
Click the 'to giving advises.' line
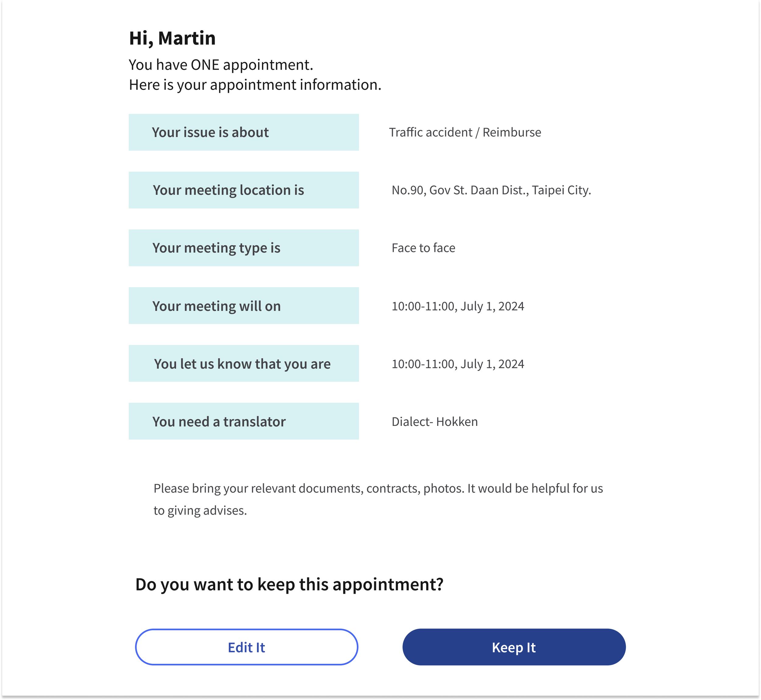pos(200,510)
